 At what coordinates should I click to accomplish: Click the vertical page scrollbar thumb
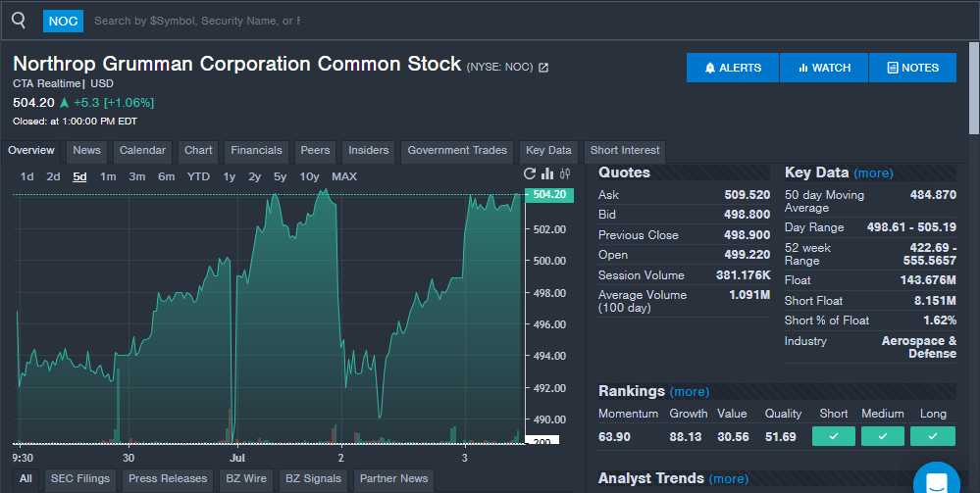tap(974, 87)
